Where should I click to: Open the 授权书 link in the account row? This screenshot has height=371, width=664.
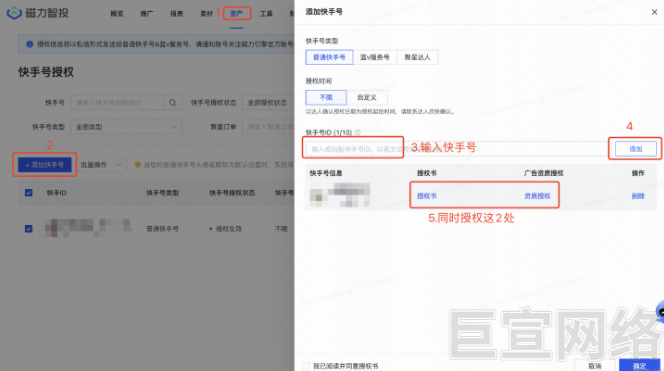[x=426, y=196]
